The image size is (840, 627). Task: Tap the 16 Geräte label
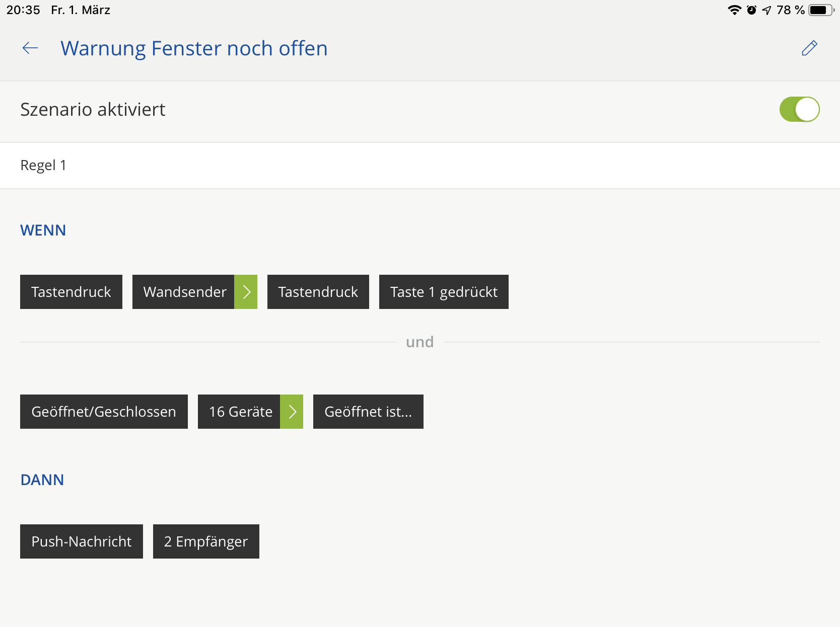click(240, 412)
